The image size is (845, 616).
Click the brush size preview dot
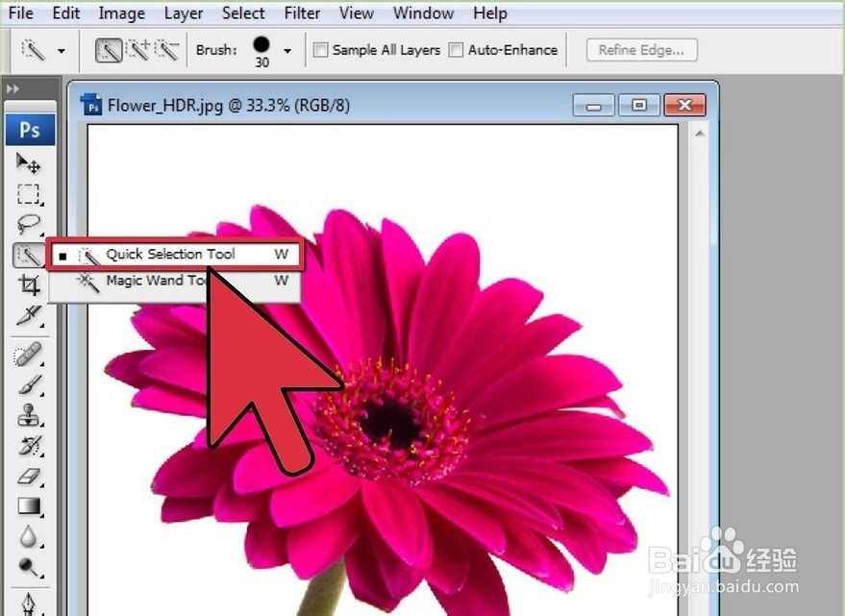click(261, 44)
